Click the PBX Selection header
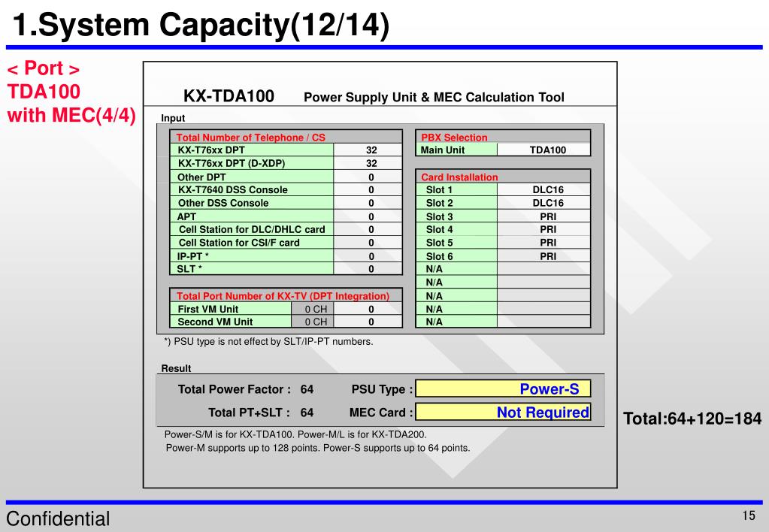The height and width of the screenshot is (532, 769). (x=454, y=138)
